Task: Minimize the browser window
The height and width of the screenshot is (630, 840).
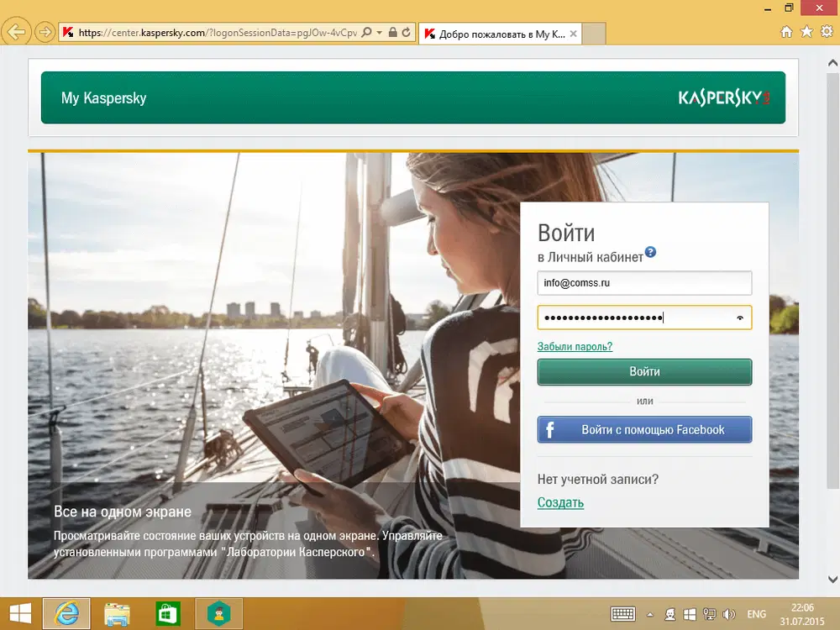Action: pos(768,8)
